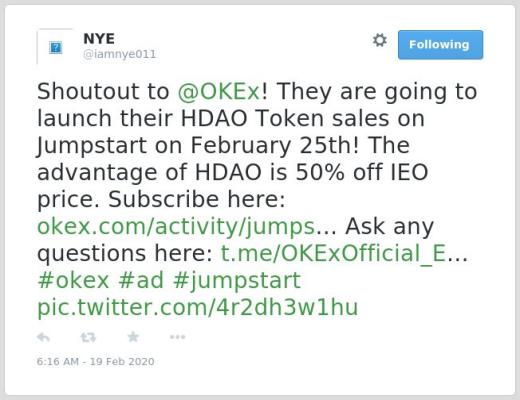The height and width of the screenshot is (400, 520).
Task: Open the @OKEx mention link
Action: 219,91
